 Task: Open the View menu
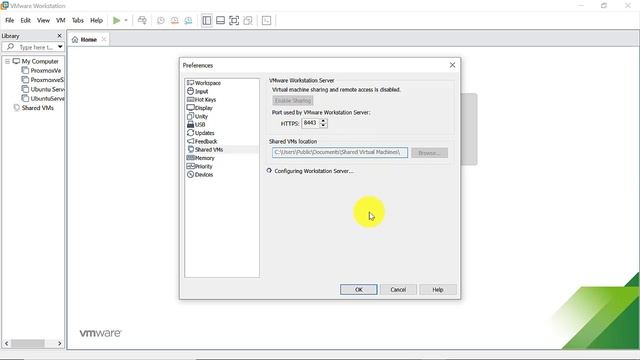[x=43, y=20]
